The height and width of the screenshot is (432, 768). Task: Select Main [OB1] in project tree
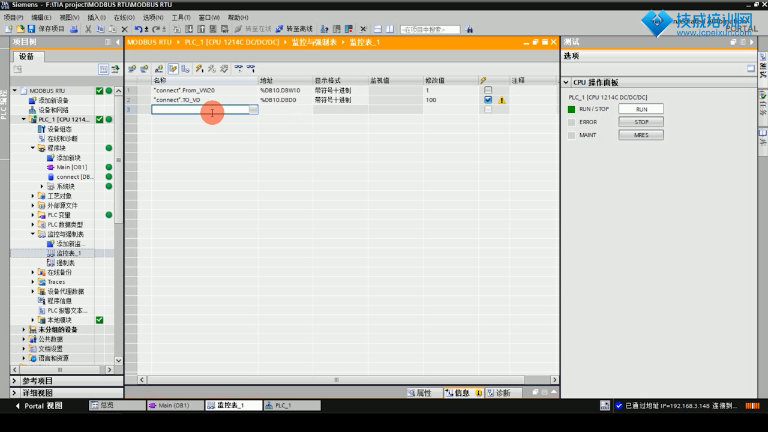[x=72, y=167]
